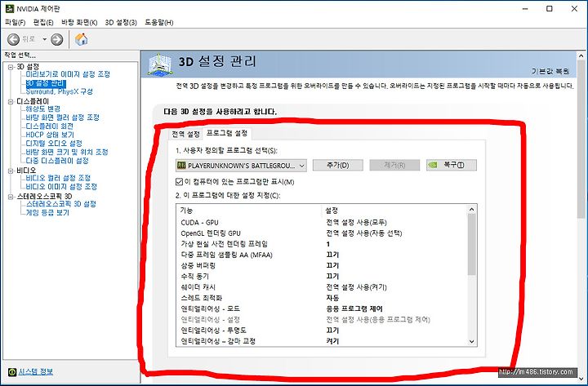Collapse the 비디오 tree node
This screenshot has height=386, width=588.
pyautogui.click(x=11, y=171)
